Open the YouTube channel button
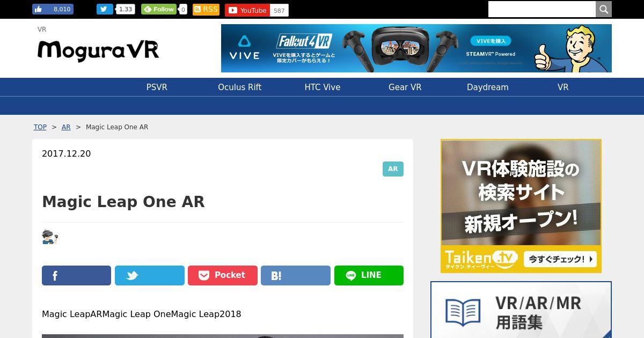Image resolution: width=644 pixels, height=338 pixels. [247, 10]
